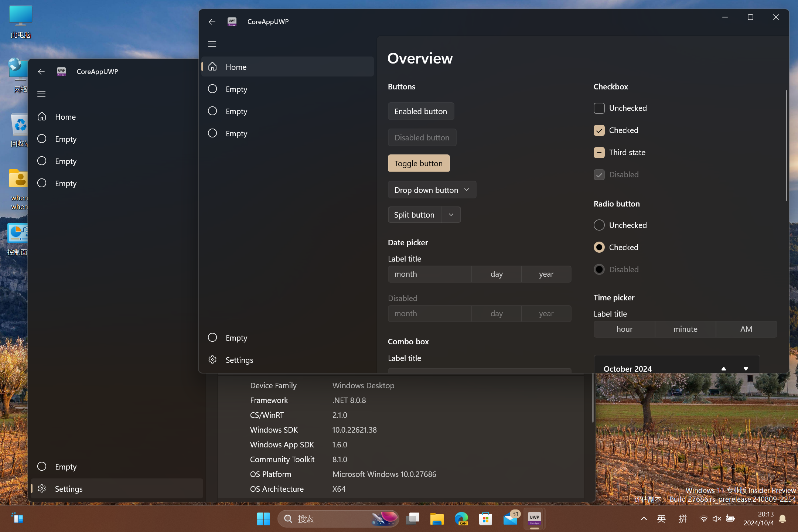Expand the Split button dropdown arrow

tap(451, 214)
